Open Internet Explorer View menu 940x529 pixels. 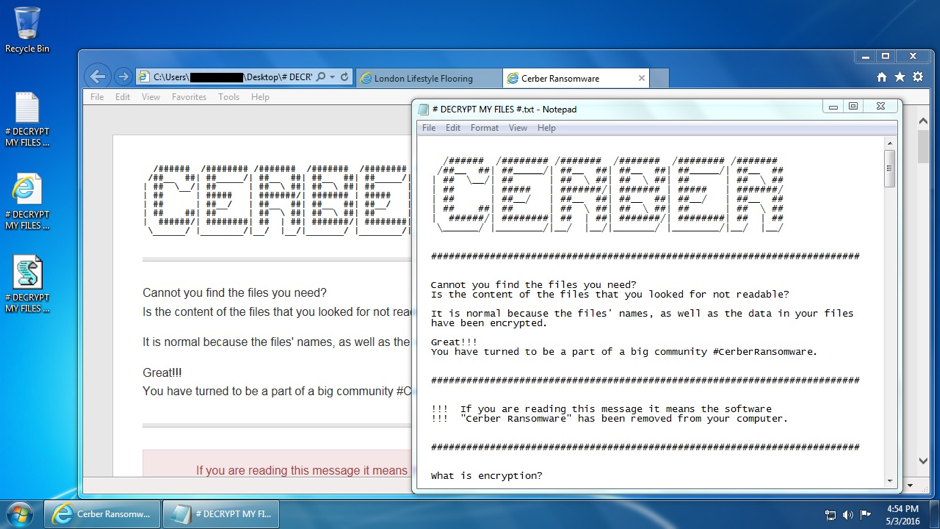tap(150, 97)
